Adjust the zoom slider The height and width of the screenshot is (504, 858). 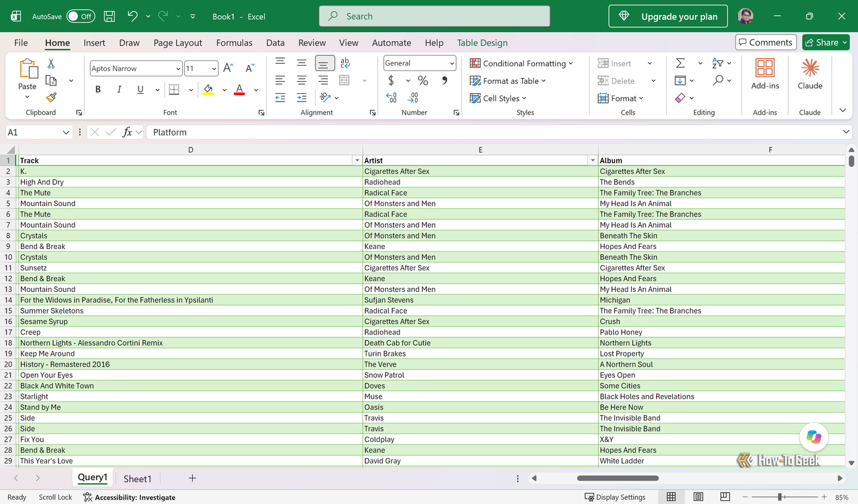[x=779, y=497]
